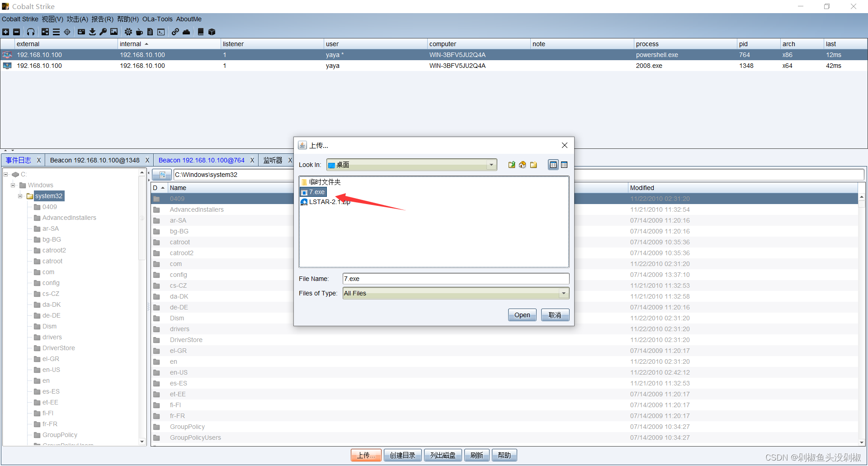Click the 创建目录 button
This screenshot has width=868, height=466.
point(402,455)
